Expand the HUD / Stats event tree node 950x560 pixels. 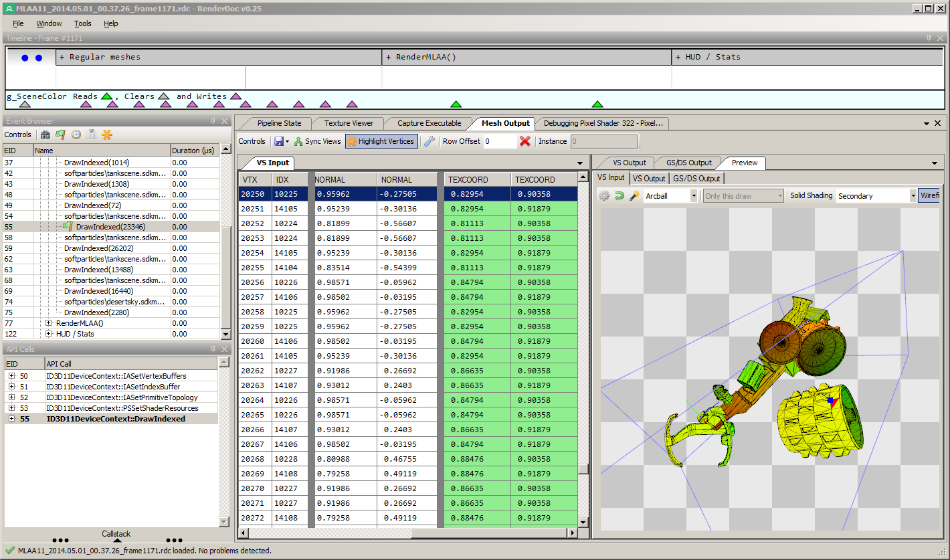(48, 334)
